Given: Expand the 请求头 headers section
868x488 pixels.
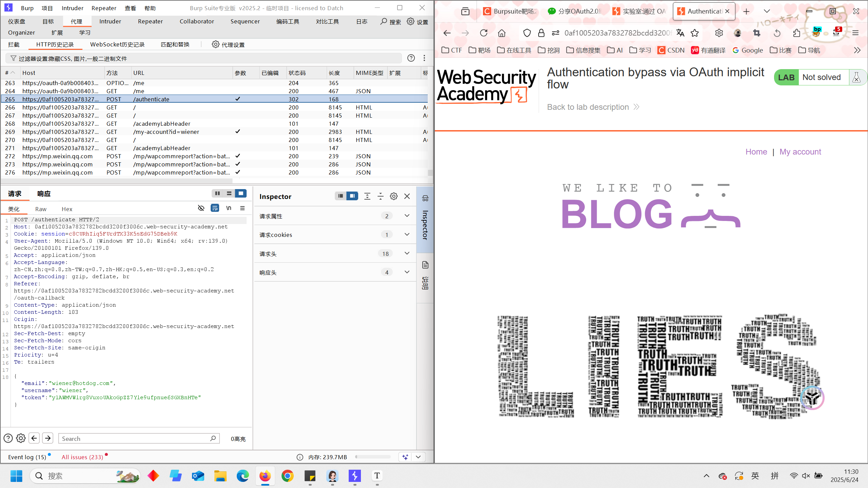Looking at the screenshot, I should (x=407, y=253).
